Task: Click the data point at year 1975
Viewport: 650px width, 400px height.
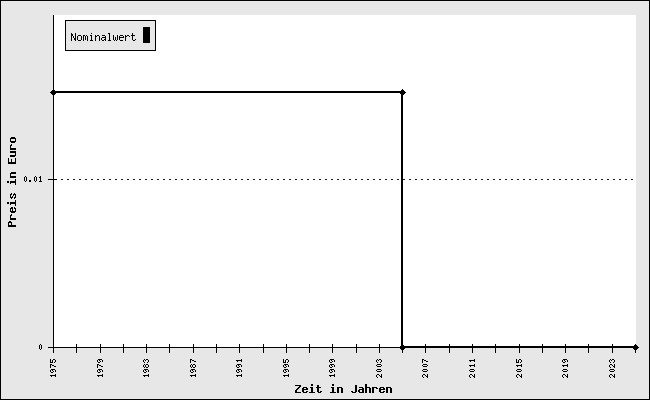Action: pos(53,92)
